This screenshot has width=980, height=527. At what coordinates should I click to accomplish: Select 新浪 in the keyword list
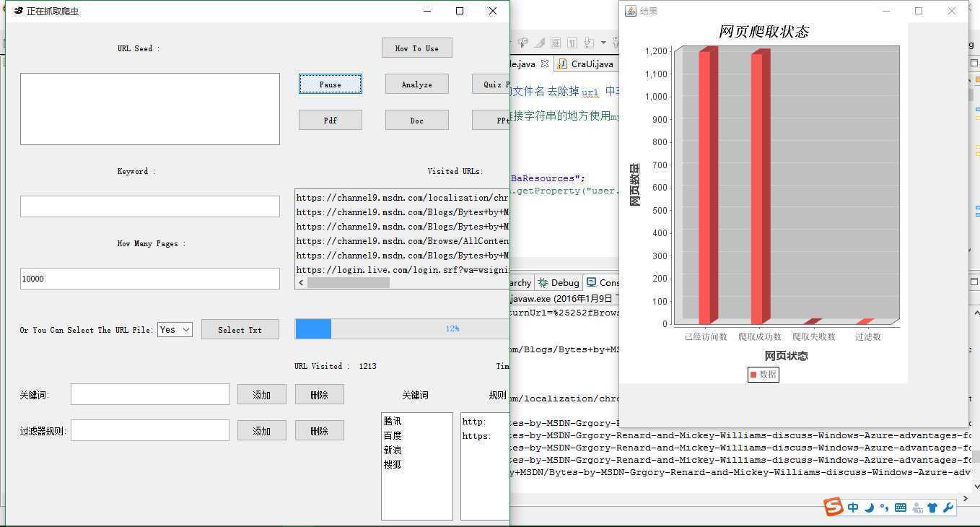(x=393, y=450)
